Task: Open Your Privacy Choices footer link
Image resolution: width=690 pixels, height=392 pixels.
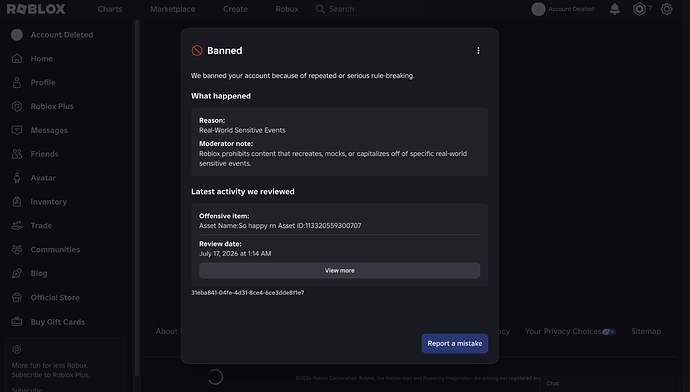Action: click(x=563, y=331)
